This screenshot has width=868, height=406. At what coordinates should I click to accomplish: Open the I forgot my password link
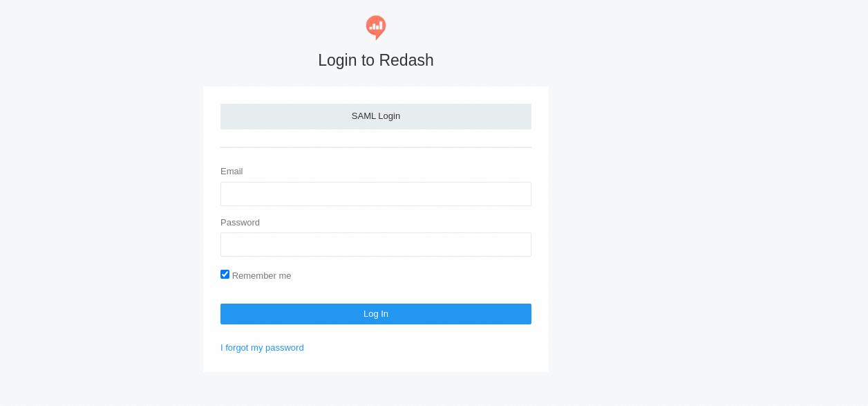262,348
